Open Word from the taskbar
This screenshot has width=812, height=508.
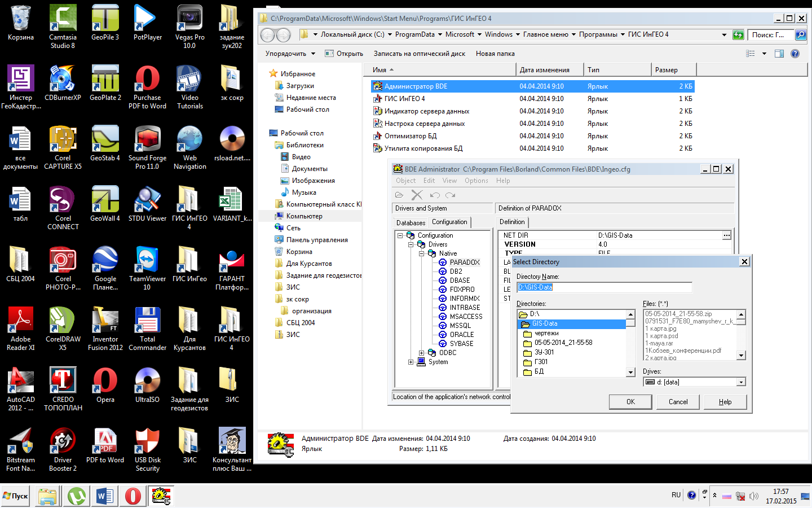105,496
